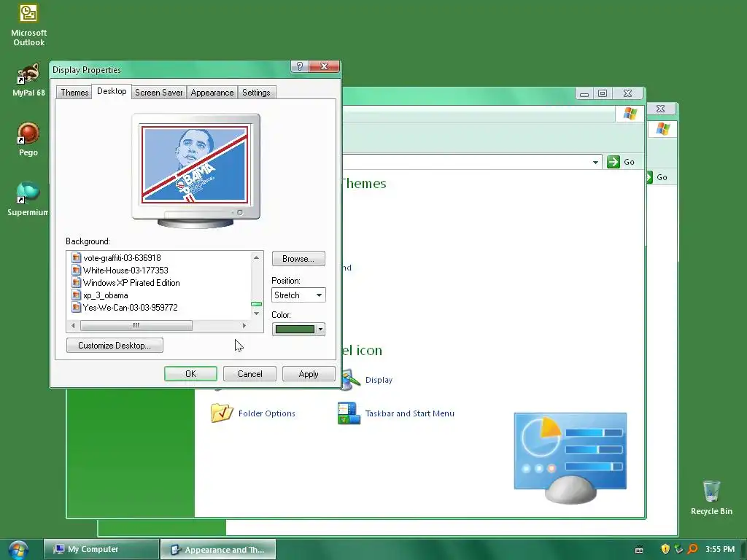
Task: Click the magnifier search tray icon
Action: point(692,549)
